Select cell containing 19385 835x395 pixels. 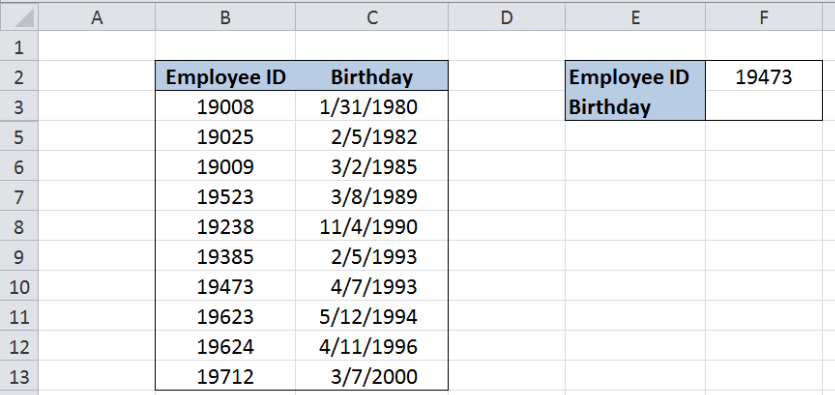(225, 257)
